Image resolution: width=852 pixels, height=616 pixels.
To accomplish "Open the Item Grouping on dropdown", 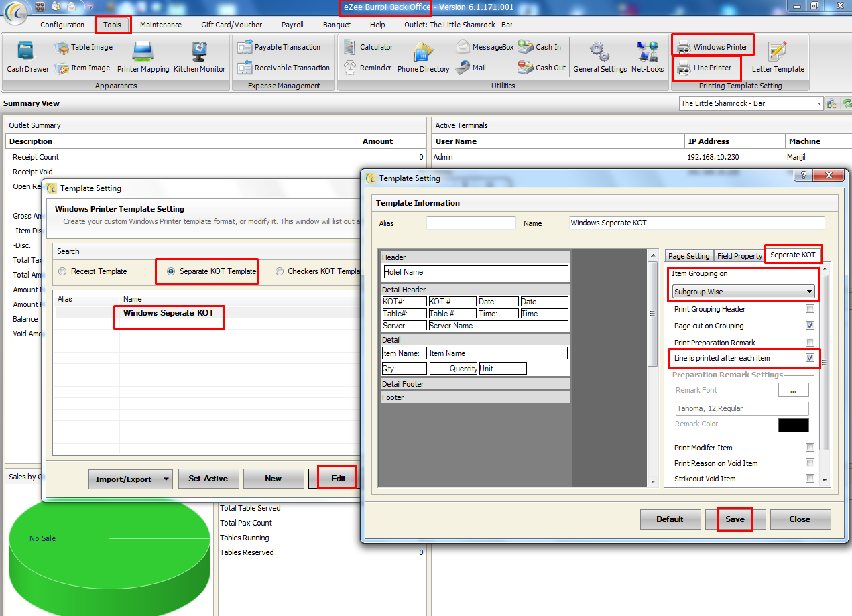I will pos(743,292).
